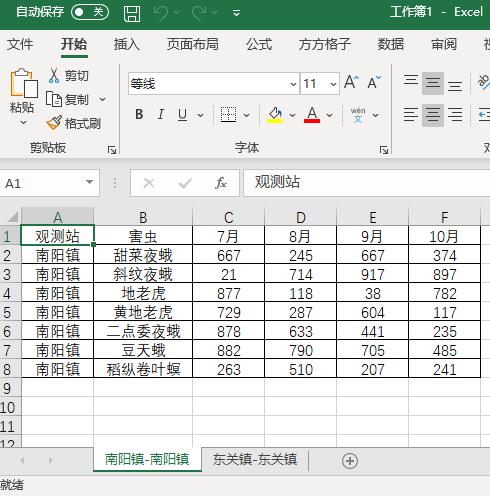Viewport: 490px width, 496px height.
Task: Toggle the AutoSave switch
Action: pyautogui.click(x=90, y=12)
